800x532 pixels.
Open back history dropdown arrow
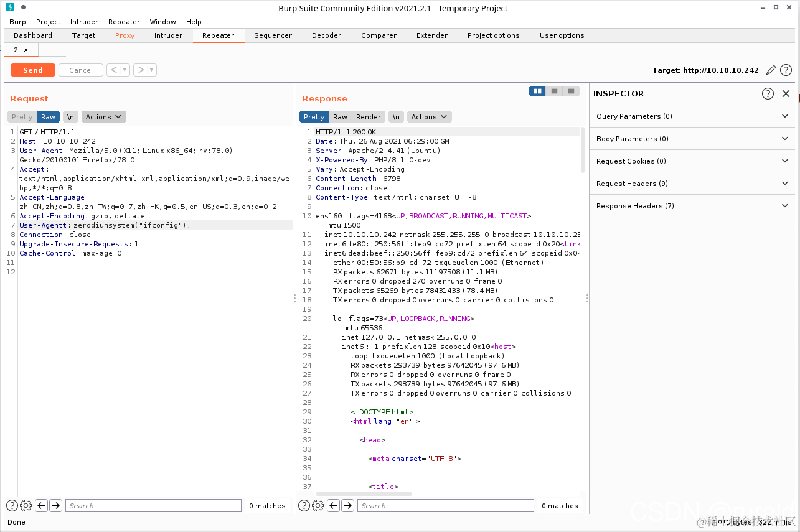[125, 70]
